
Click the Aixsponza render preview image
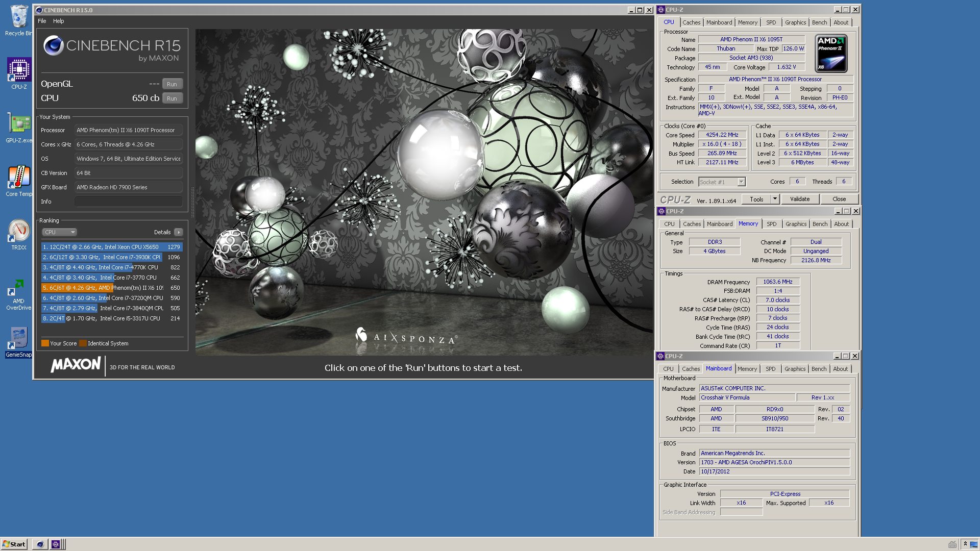point(424,192)
